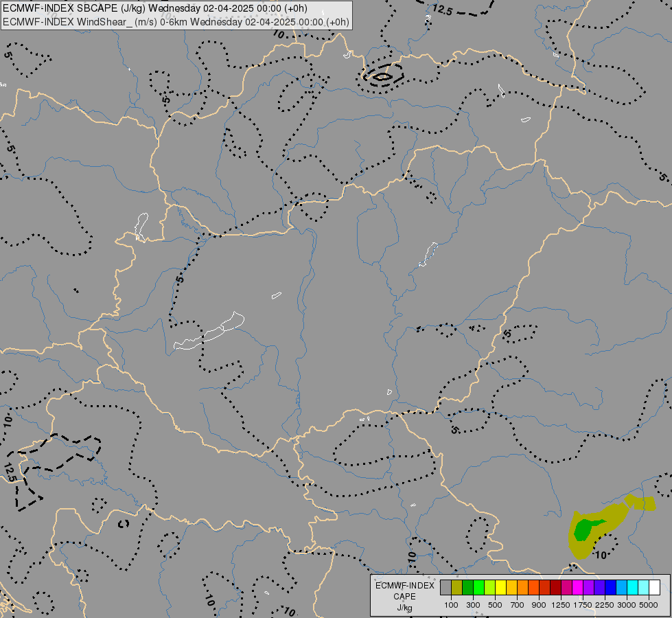Pick the pale light-cyan legend swatch
The height and width of the screenshot is (618, 672).
(643, 587)
